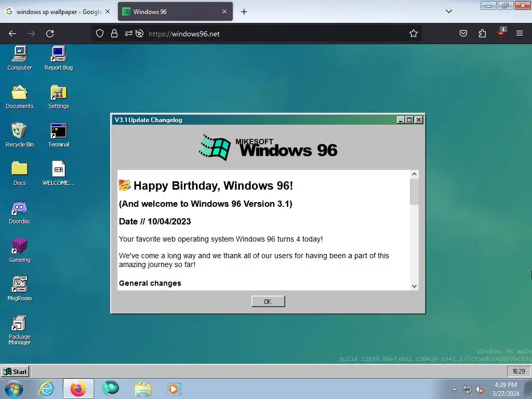Open the Windows 7 date and time clock
532x399 pixels.
[506, 389]
